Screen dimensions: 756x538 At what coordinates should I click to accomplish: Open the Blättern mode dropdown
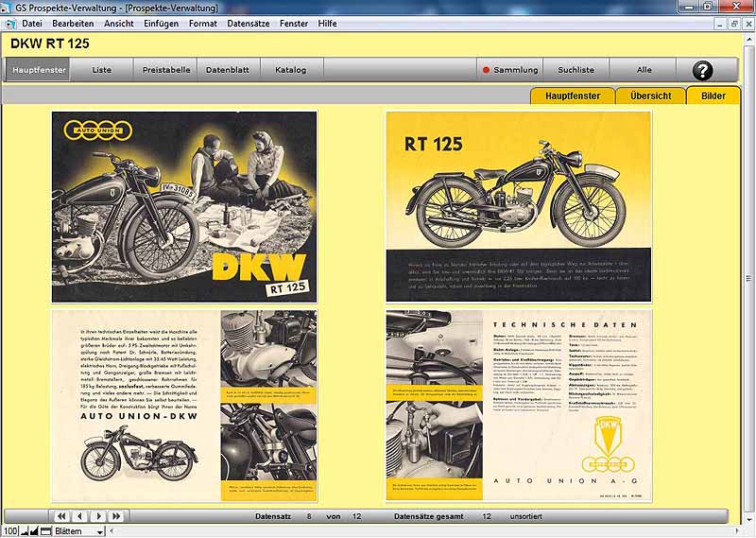coord(79,531)
